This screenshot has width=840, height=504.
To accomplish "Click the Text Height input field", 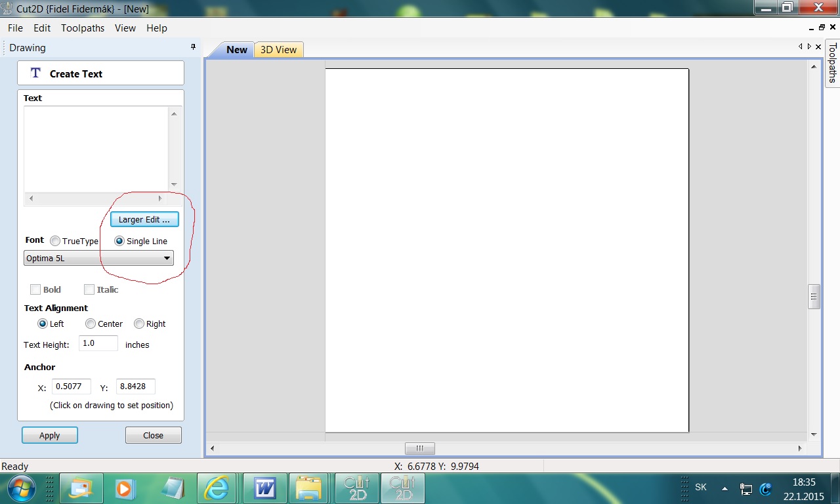I will (x=98, y=344).
